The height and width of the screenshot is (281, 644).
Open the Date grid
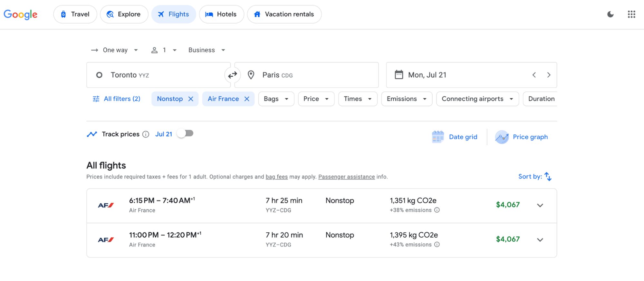tap(455, 137)
